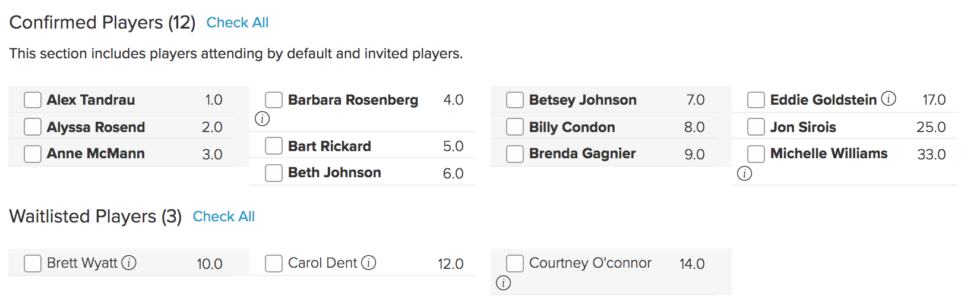
Task: Click info icon next to Brett Wyatt
Action: tap(129, 263)
